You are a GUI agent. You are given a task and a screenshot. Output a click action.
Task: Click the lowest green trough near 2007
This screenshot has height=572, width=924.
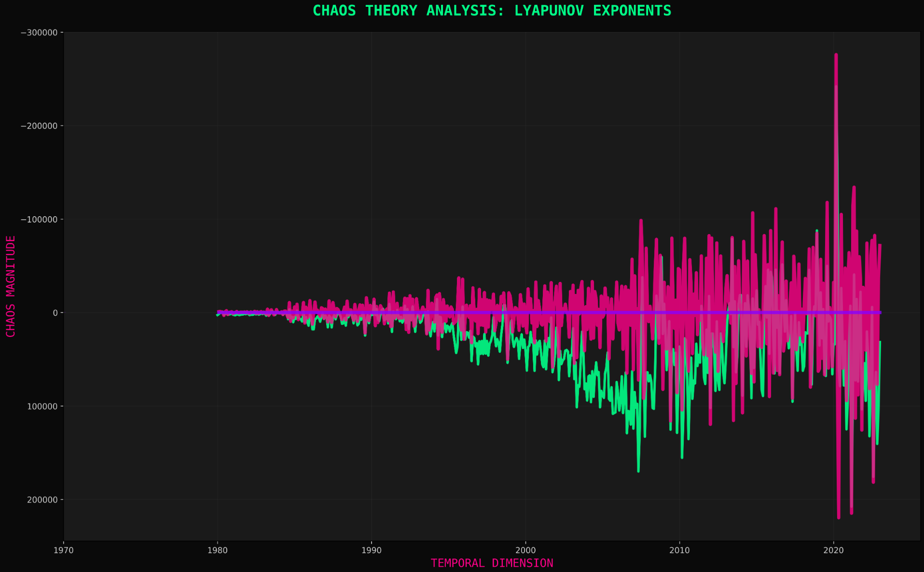click(638, 471)
